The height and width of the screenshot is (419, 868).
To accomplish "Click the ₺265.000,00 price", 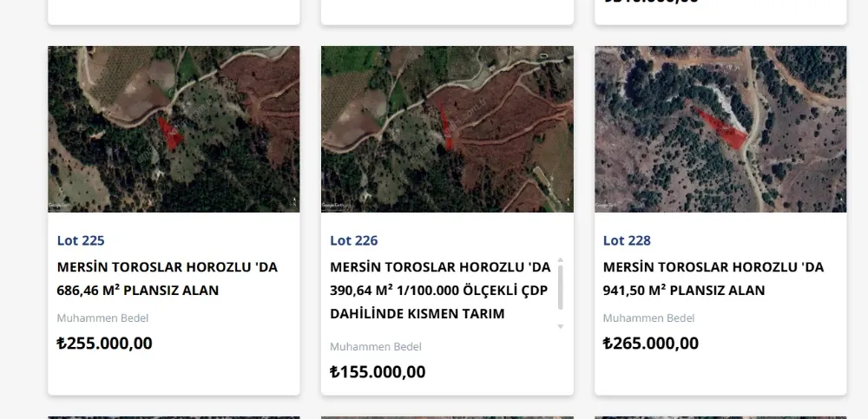I will point(651,343).
